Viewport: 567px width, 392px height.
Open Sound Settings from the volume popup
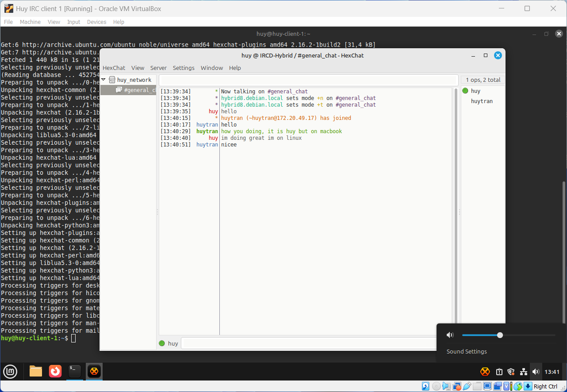pos(467,351)
